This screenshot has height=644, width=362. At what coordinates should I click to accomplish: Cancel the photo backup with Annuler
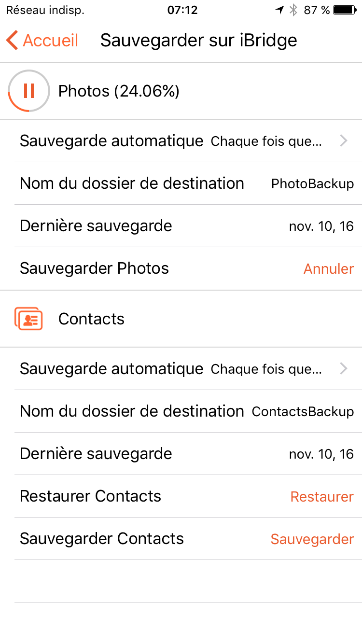[328, 269]
